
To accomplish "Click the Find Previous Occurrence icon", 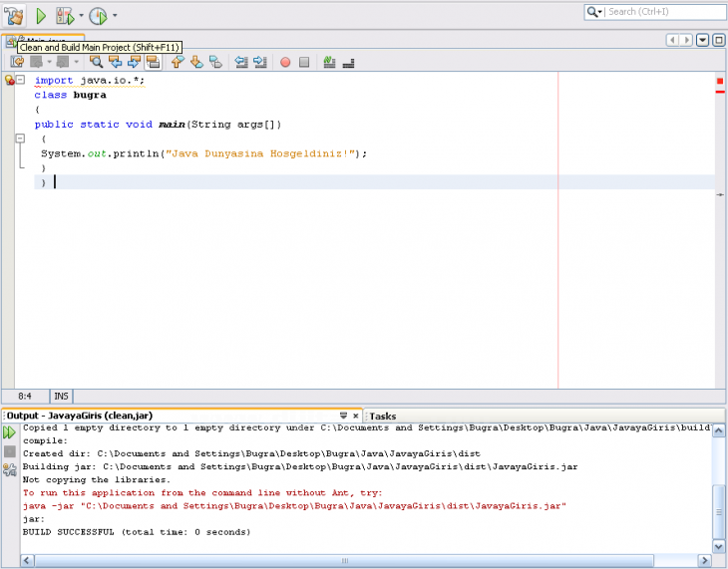I will pos(115,62).
